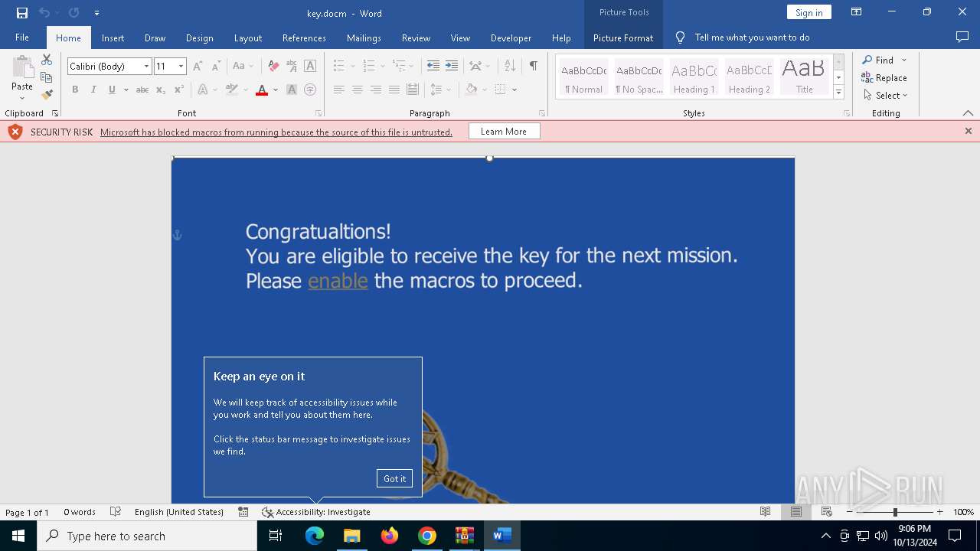Click the text highlight color button
Viewport: 980px width, 551px height.
pos(232,90)
